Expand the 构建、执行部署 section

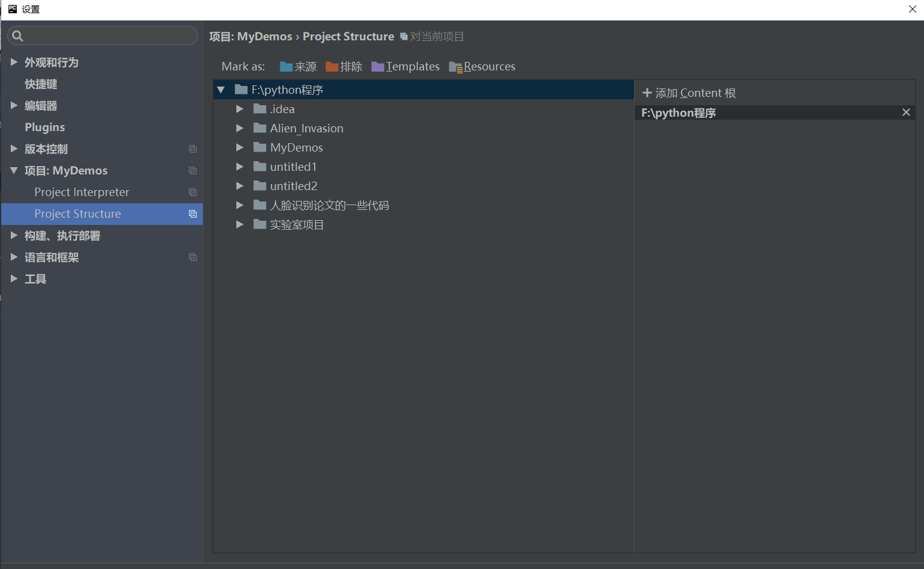[14, 235]
